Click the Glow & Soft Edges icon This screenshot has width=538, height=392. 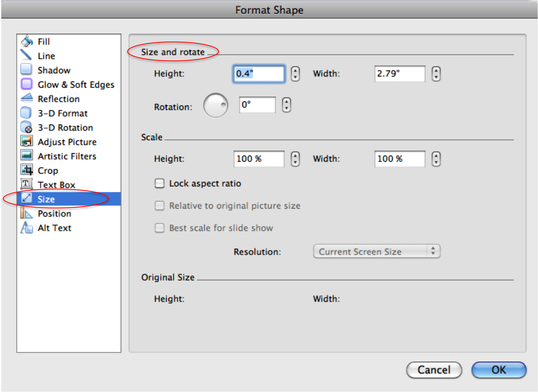click(x=26, y=84)
